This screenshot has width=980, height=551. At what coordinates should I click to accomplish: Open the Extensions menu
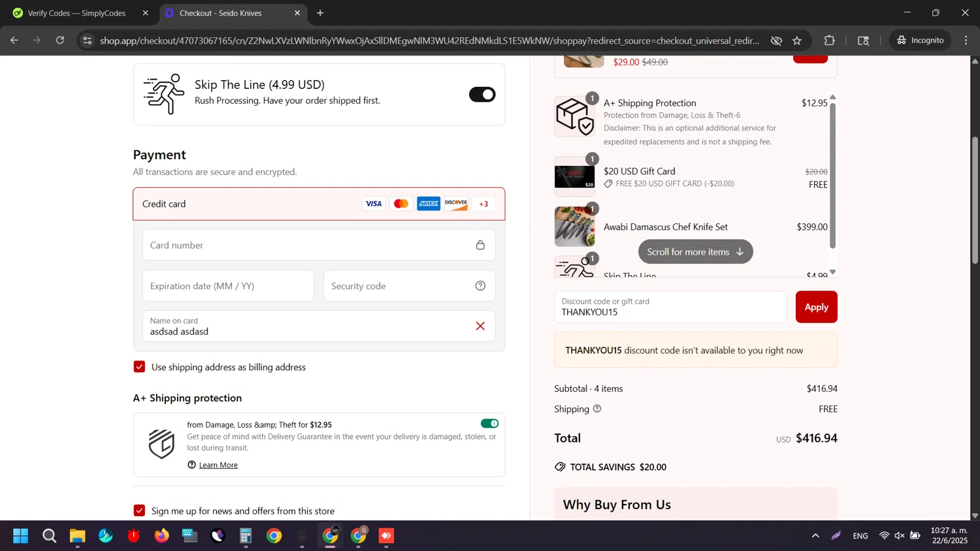pos(830,40)
